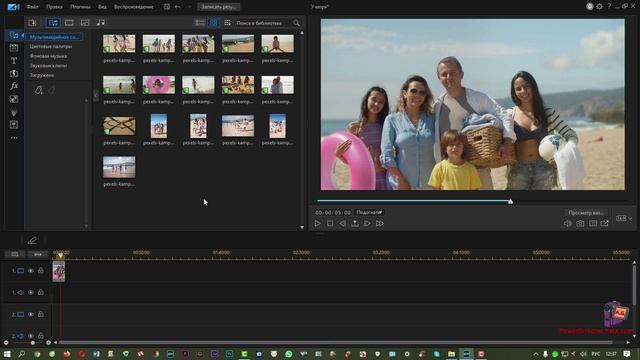Select Мультимедийное содержимое in library tree
The height and width of the screenshot is (360, 640).
[54, 37]
